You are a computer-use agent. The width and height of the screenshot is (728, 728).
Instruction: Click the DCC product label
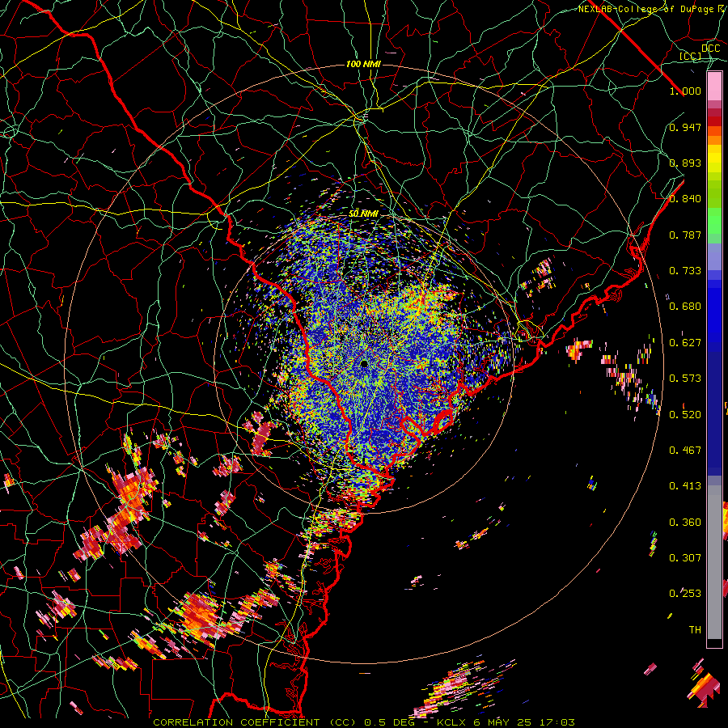pyautogui.click(x=711, y=49)
